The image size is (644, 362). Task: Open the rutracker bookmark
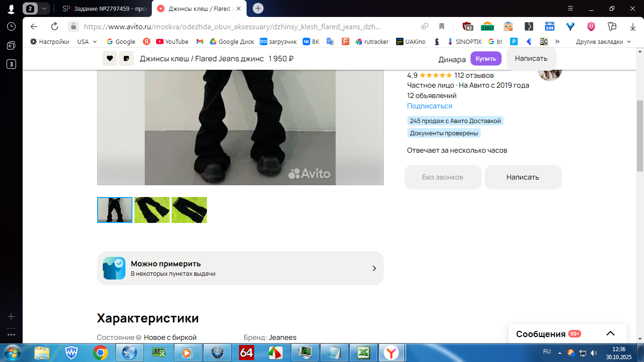(372, 41)
